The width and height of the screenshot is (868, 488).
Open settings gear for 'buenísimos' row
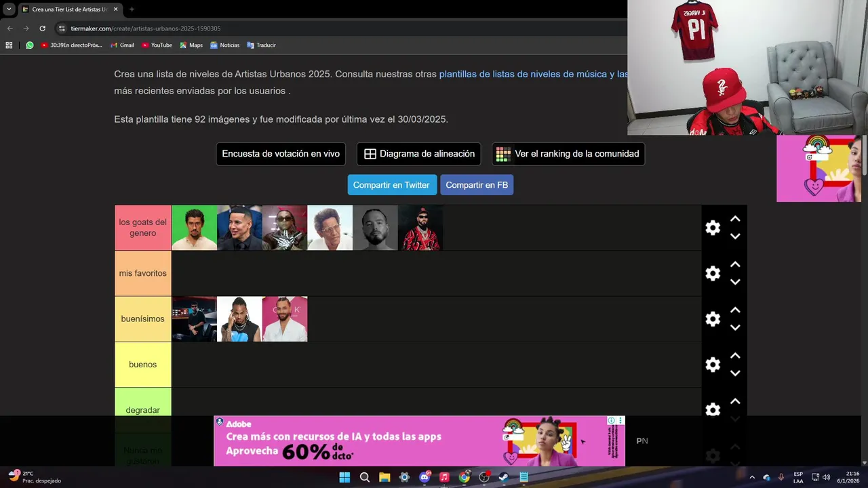713,319
